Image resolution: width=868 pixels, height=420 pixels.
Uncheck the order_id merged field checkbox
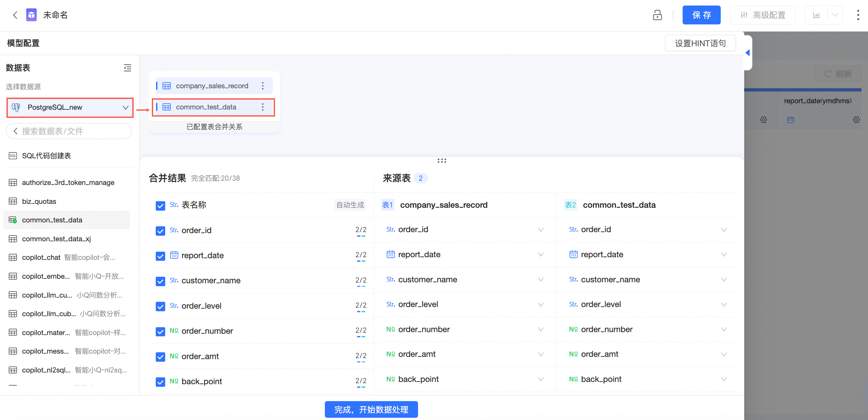tap(160, 231)
